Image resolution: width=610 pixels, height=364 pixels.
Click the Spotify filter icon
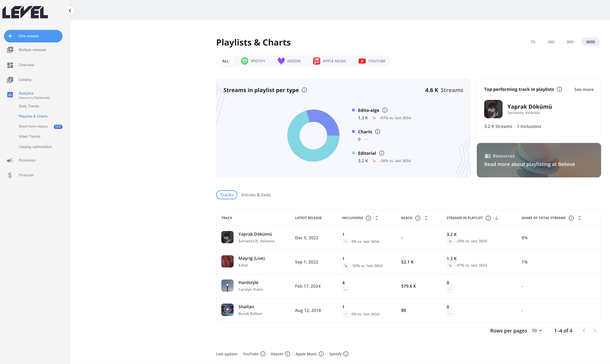click(244, 61)
